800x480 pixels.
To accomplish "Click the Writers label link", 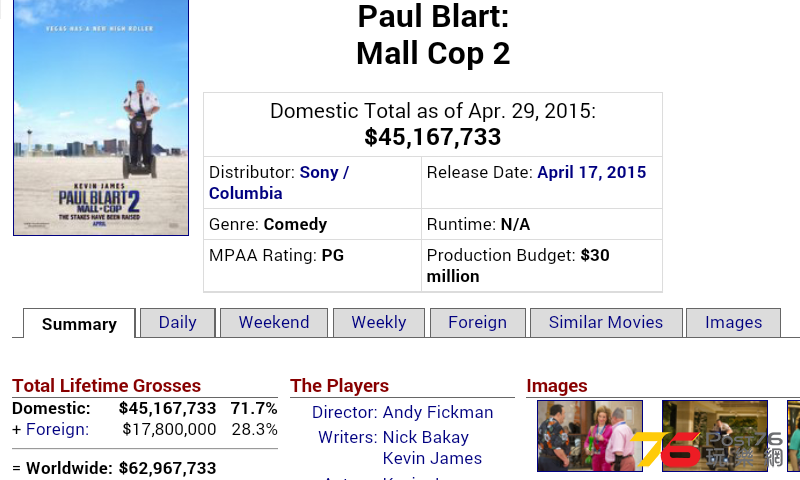I will 347,437.
